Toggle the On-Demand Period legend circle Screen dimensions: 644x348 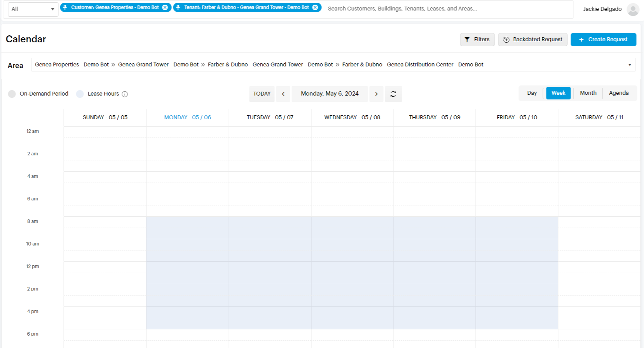click(x=12, y=94)
